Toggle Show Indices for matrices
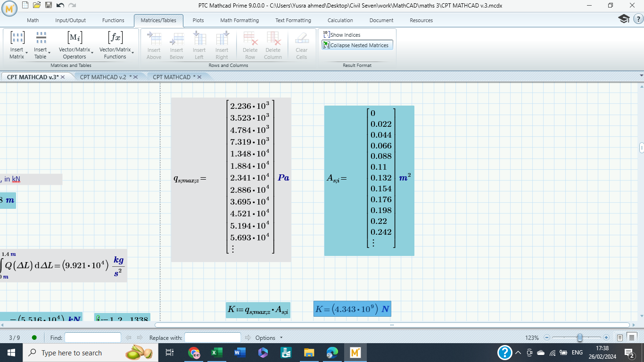Viewport: 644px width, 362px height. [x=342, y=35]
